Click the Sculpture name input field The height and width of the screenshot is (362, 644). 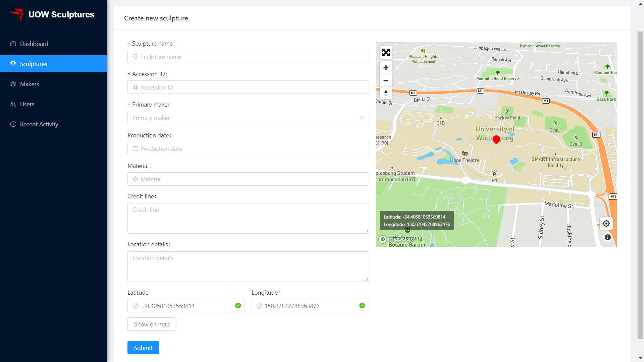(x=248, y=56)
